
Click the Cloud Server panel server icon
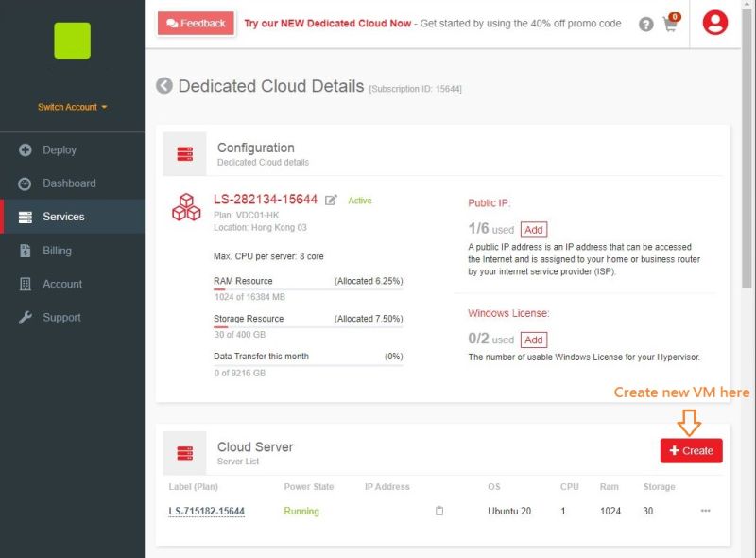(184, 453)
